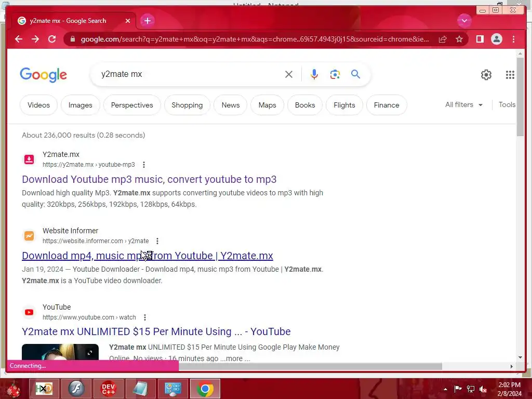Click the Google logo
Screen dimensions: 532x399
coord(44,75)
